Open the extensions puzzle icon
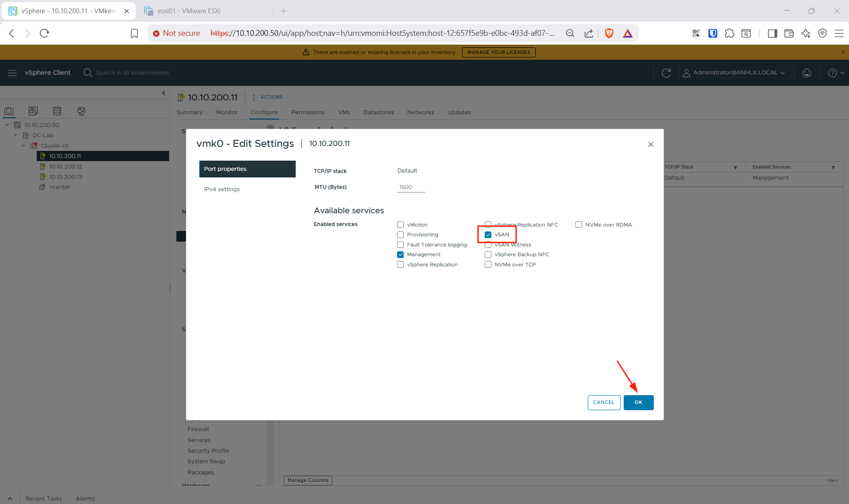 pos(729,33)
